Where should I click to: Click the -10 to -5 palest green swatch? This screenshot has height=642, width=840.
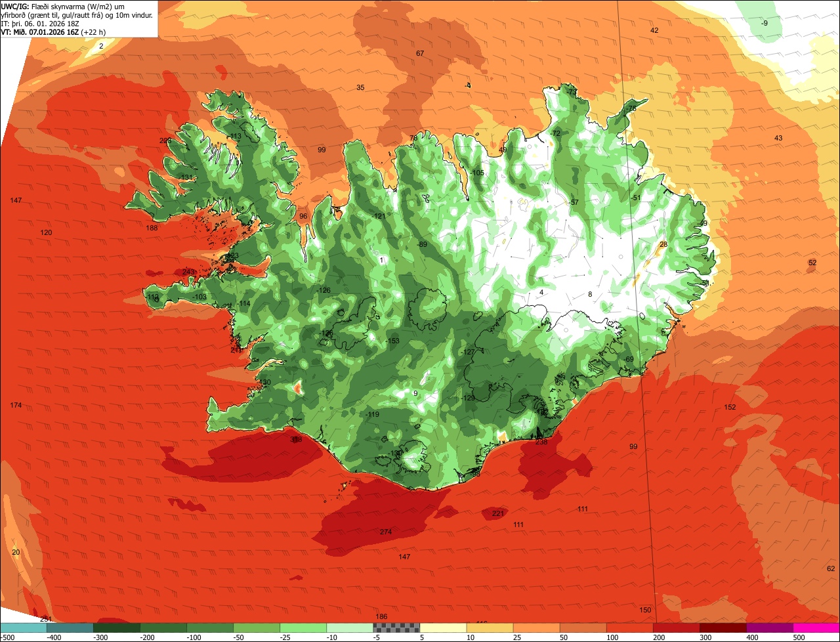(x=349, y=628)
